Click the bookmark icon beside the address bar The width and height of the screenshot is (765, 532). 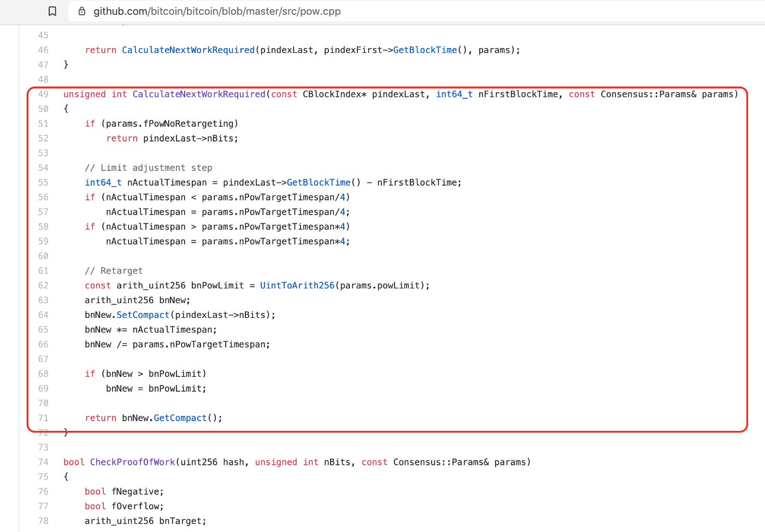tap(52, 11)
